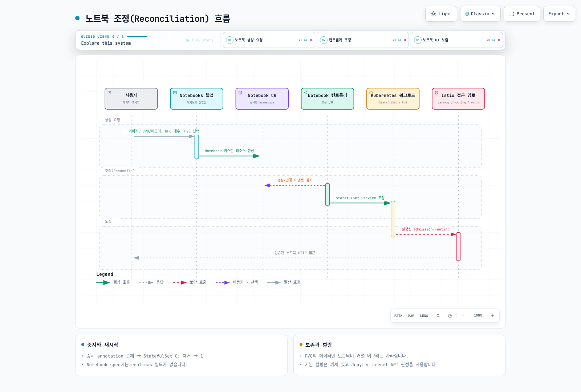Open the Export dropdown menu
The image size is (581, 392).
[559, 14]
